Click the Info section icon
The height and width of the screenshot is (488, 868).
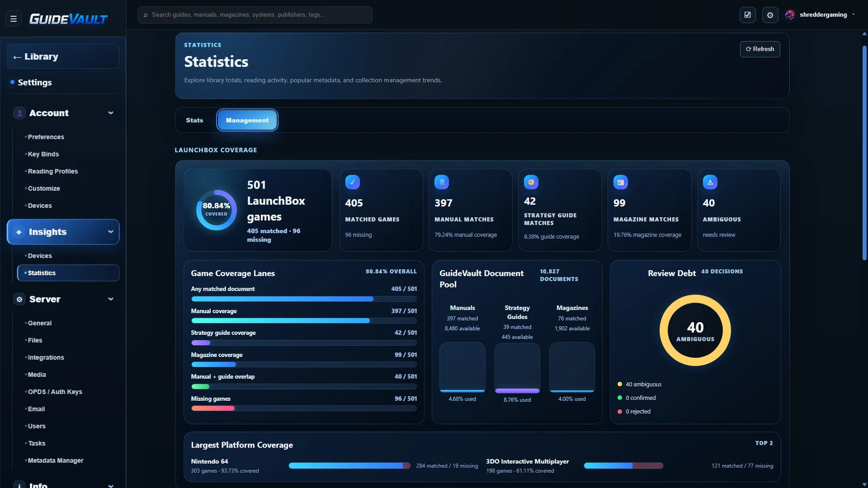point(19,485)
